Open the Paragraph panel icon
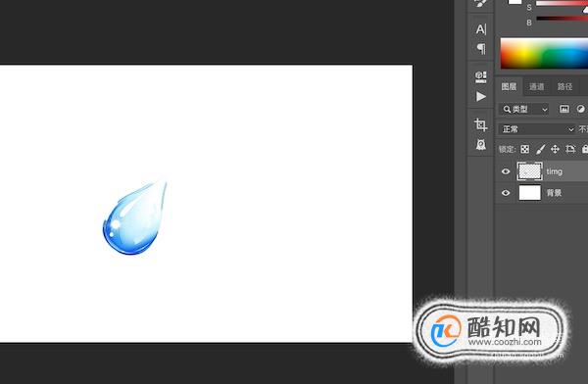 [x=481, y=48]
